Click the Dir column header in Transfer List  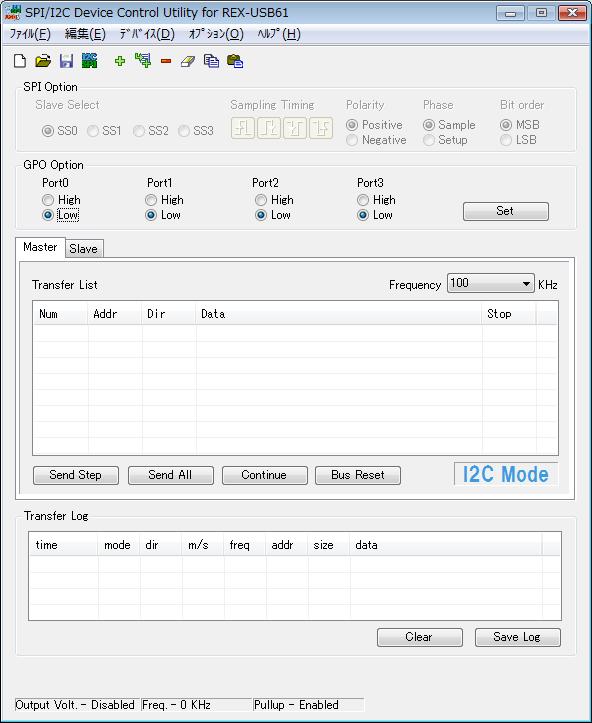169,314
